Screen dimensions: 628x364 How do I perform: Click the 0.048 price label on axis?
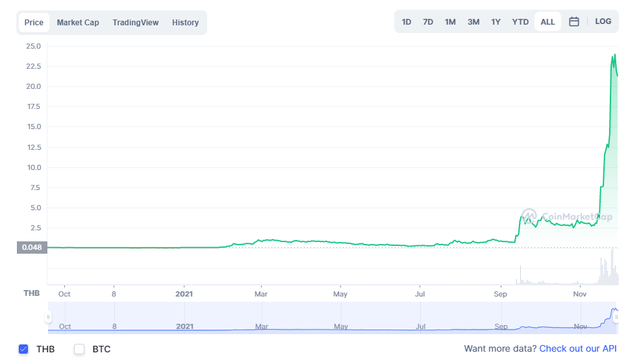32,247
